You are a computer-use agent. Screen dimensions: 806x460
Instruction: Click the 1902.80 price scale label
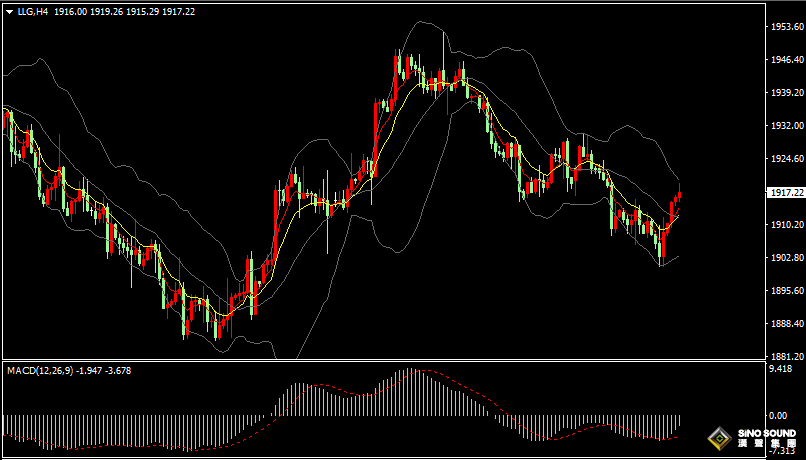[782, 258]
